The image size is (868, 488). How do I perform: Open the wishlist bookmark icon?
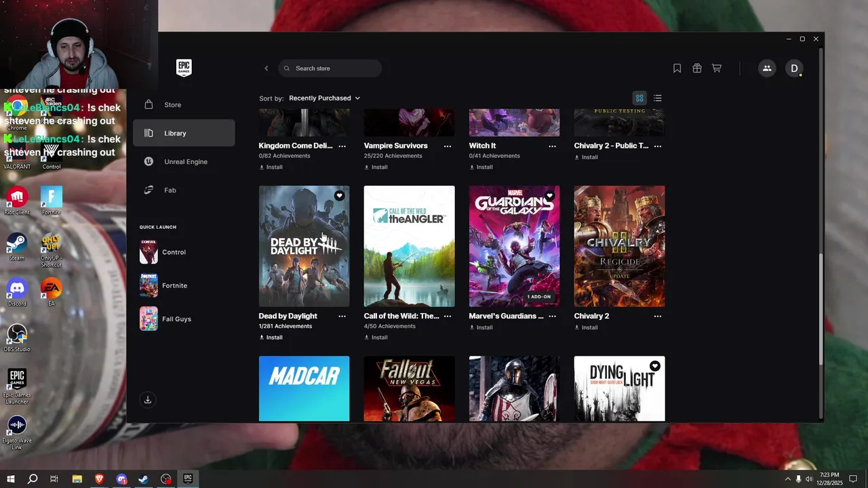(x=677, y=68)
